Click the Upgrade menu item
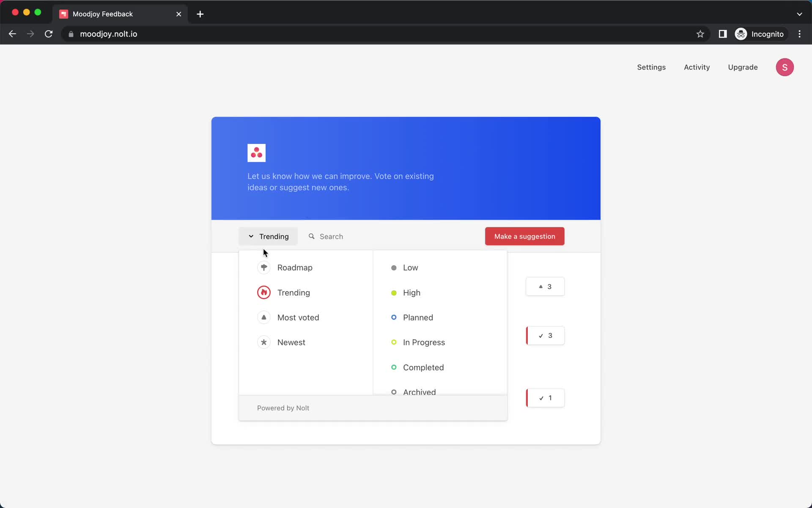This screenshot has height=508, width=812. point(743,67)
